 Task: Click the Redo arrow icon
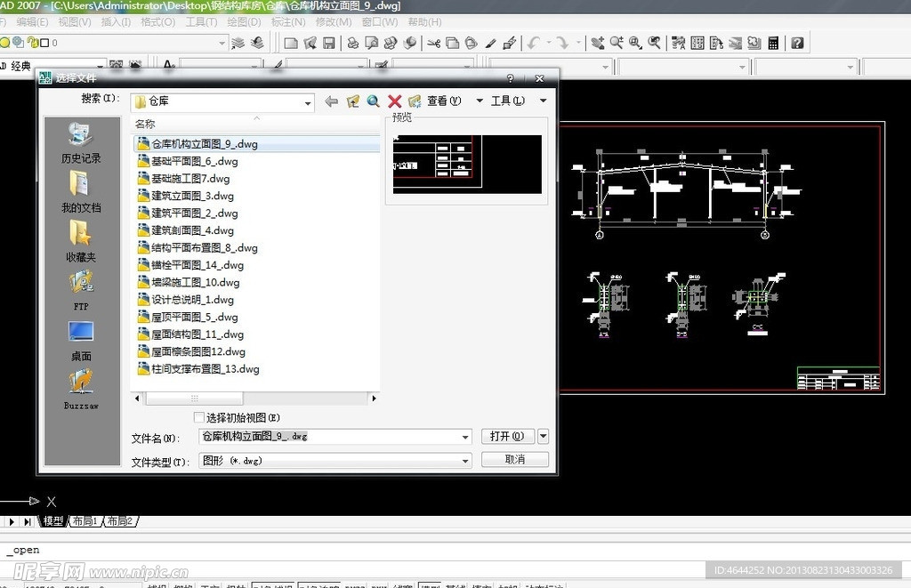click(562, 43)
